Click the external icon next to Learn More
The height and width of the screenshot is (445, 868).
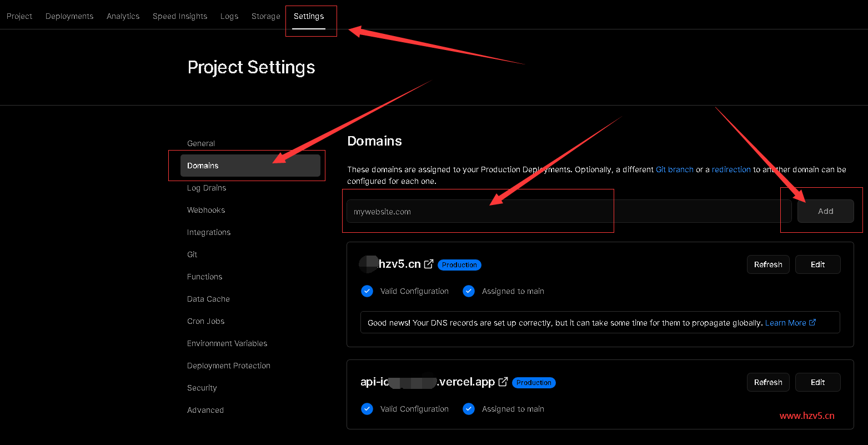(812, 322)
